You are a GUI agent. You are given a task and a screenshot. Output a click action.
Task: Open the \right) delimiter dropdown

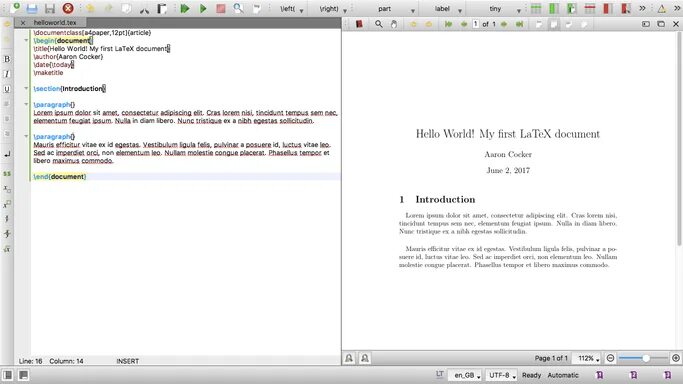pyautogui.click(x=333, y=9)
